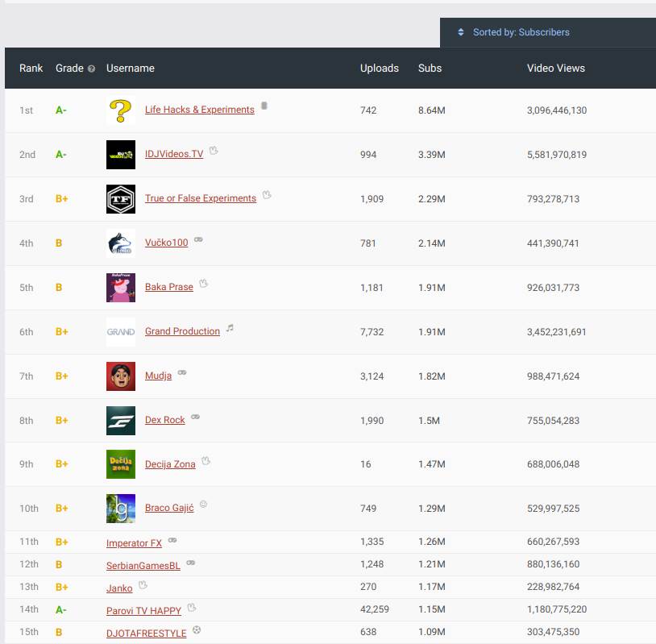This screenshot has width=656, height=644.
Task: Click the hand icon after True or False Experiments
Action: tap(266, 195)
